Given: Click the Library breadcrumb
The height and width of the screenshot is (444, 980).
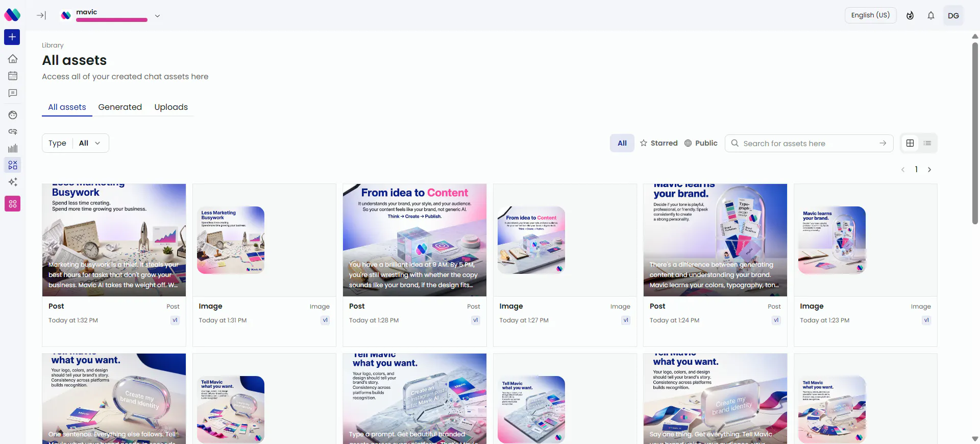Looking at the screenshot, I should click(53, 45).
